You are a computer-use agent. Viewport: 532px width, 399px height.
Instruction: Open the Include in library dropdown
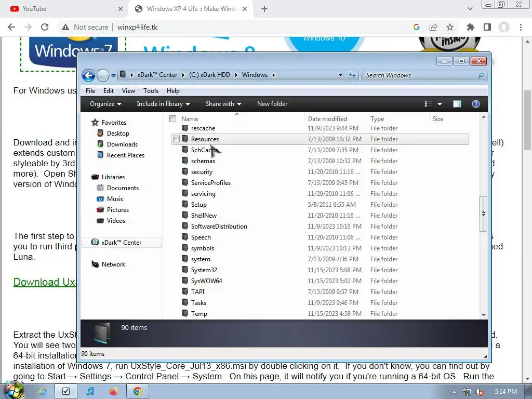[163, 104]
